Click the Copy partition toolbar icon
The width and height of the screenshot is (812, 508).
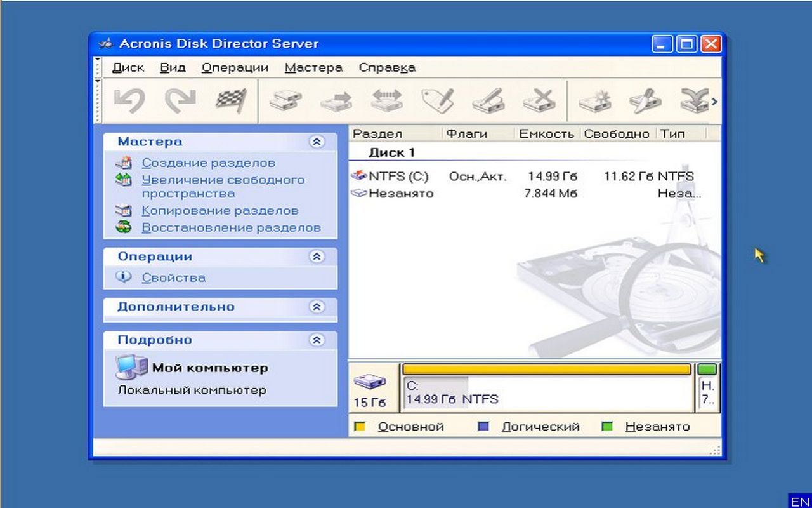click(x=285, y=100)
